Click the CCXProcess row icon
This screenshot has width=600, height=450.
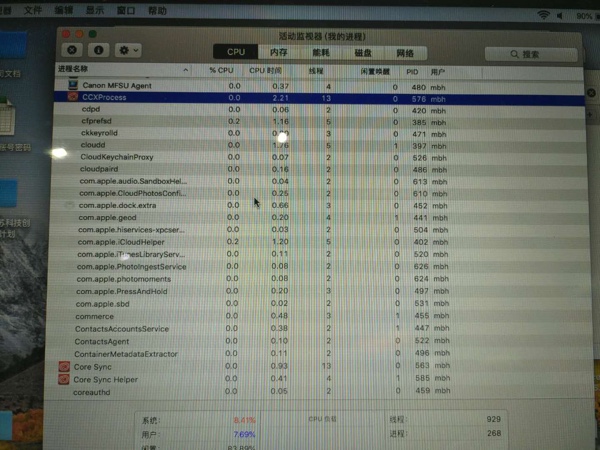(x=73, y=96)
